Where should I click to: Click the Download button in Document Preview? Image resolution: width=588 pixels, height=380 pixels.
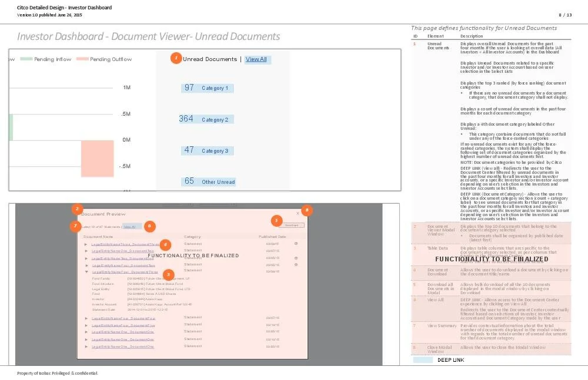[292, 225]
